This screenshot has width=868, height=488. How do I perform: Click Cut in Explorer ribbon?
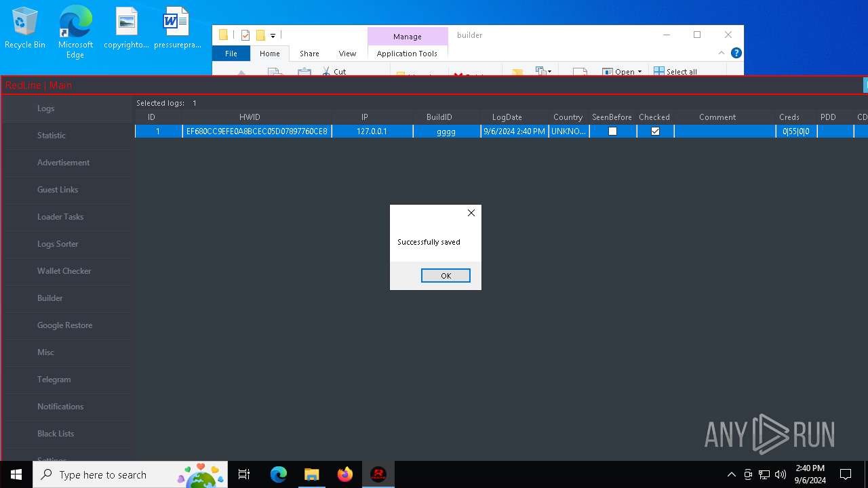point(334,71)
